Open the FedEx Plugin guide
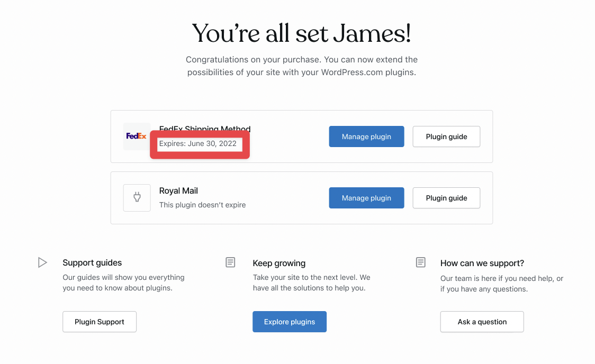This screenshot has width=595, height=364. pyautogui.click(x=446, y=136)
